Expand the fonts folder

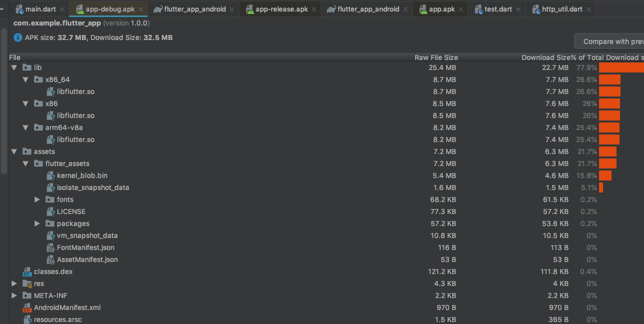click(x=37, y=199)
